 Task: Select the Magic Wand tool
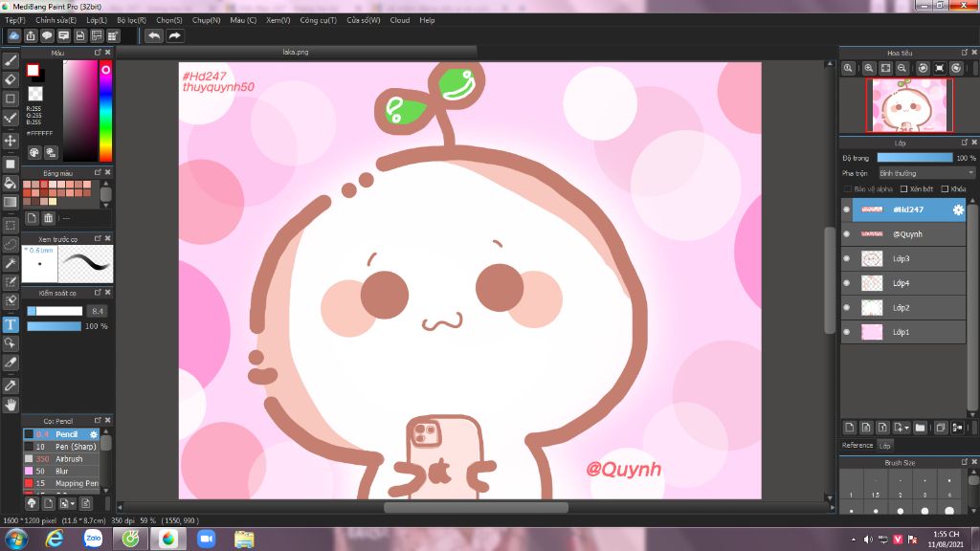10,263
